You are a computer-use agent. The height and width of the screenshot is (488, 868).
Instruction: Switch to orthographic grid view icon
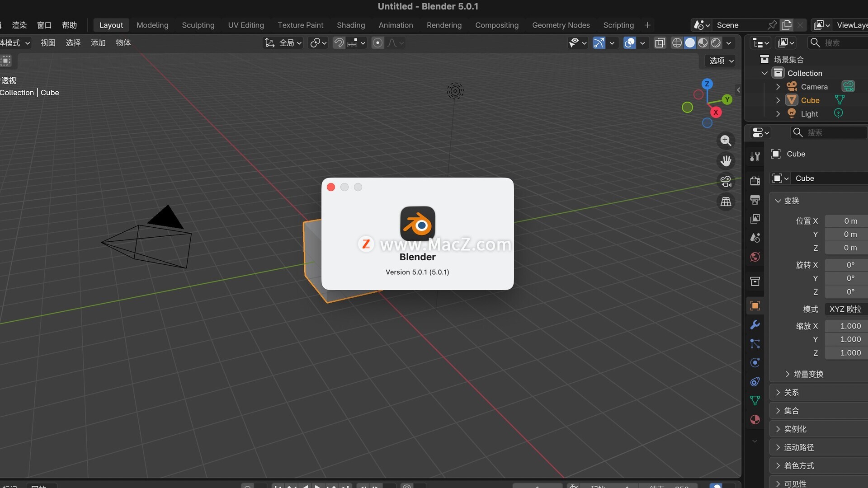726,202
